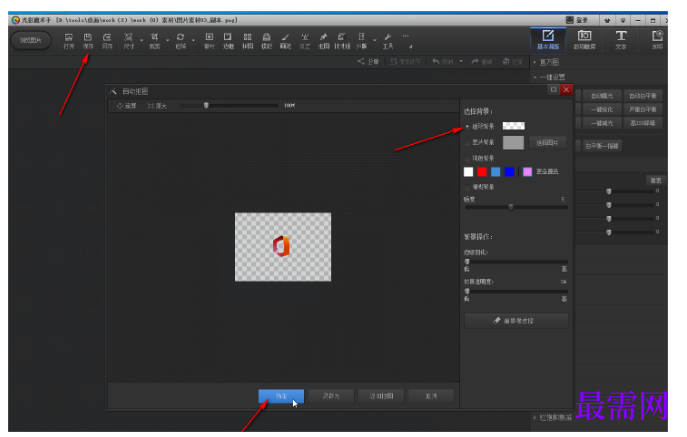
Task: Open the Undo history dropdown arrow
Action: 461,61
